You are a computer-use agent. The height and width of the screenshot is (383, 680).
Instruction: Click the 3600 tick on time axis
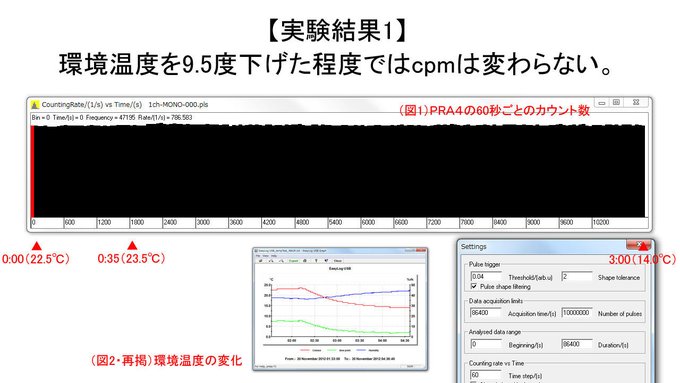tap(236, 223)
